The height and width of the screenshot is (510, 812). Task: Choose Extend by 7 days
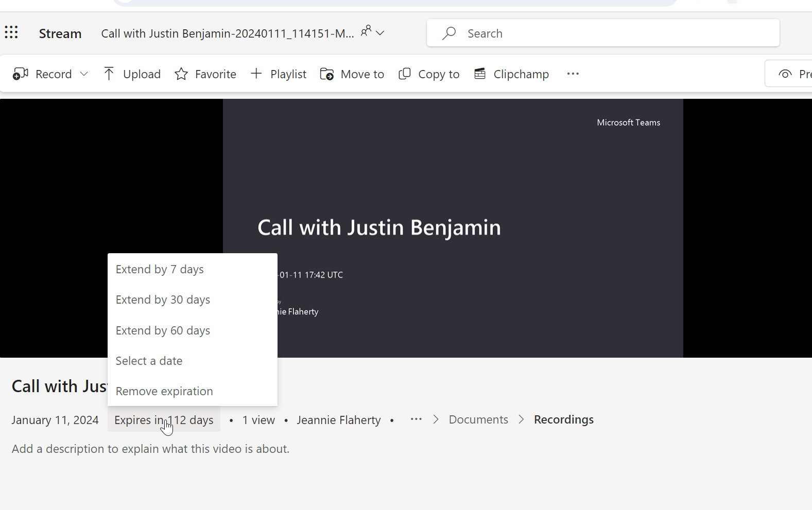click(160, 269)
